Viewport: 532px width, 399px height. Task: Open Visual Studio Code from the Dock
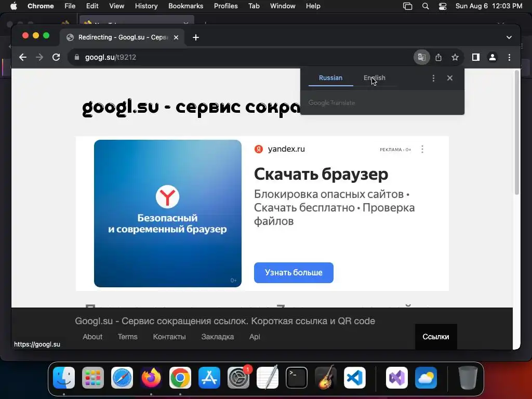(x=355, y=378)
